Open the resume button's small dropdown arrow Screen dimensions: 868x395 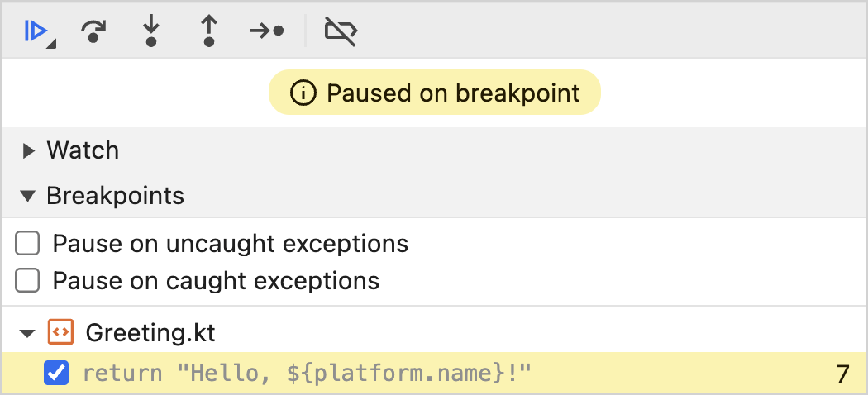(x=51, y=45)
